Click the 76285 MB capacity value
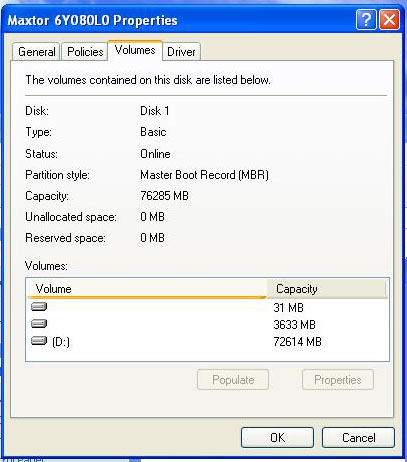 pos(164,196)
